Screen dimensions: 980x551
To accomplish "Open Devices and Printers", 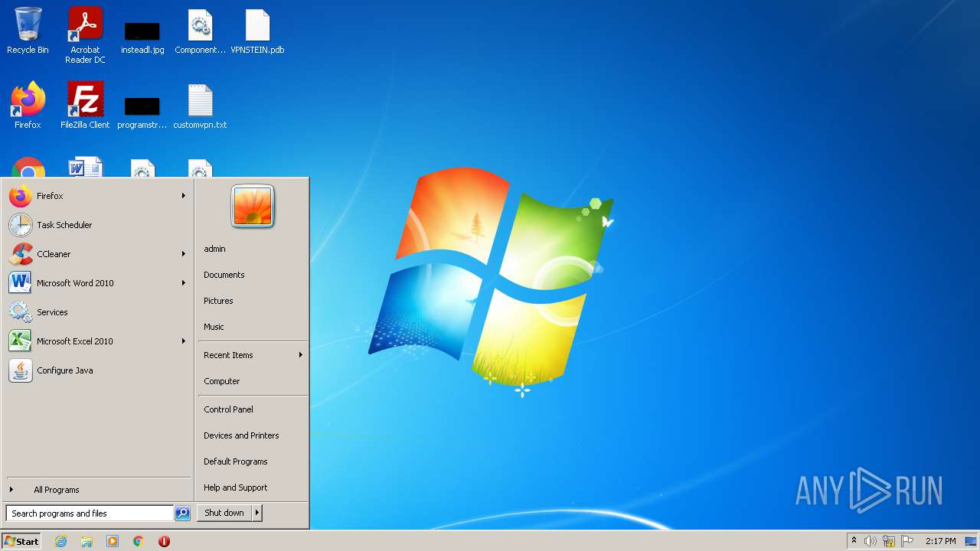I will 253,435.
